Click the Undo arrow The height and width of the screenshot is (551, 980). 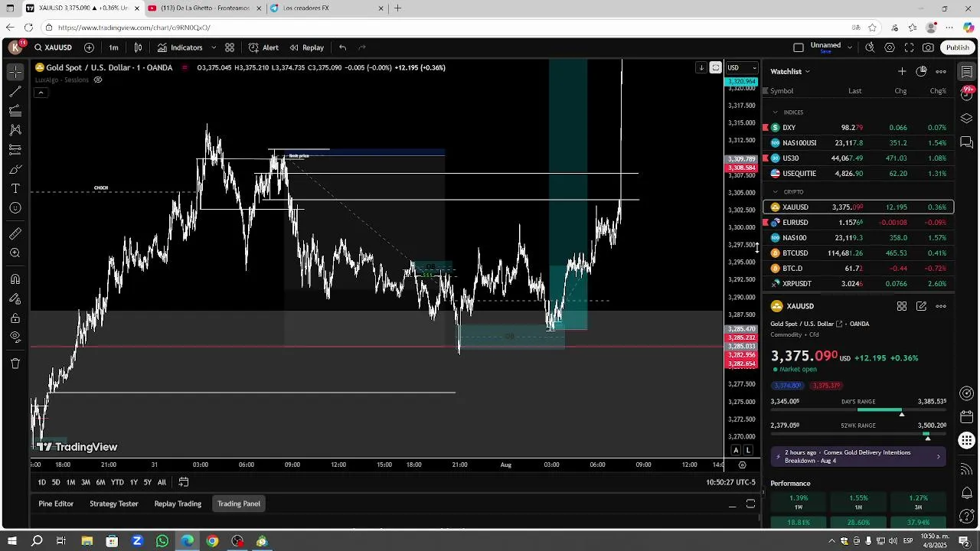(342, 47)
